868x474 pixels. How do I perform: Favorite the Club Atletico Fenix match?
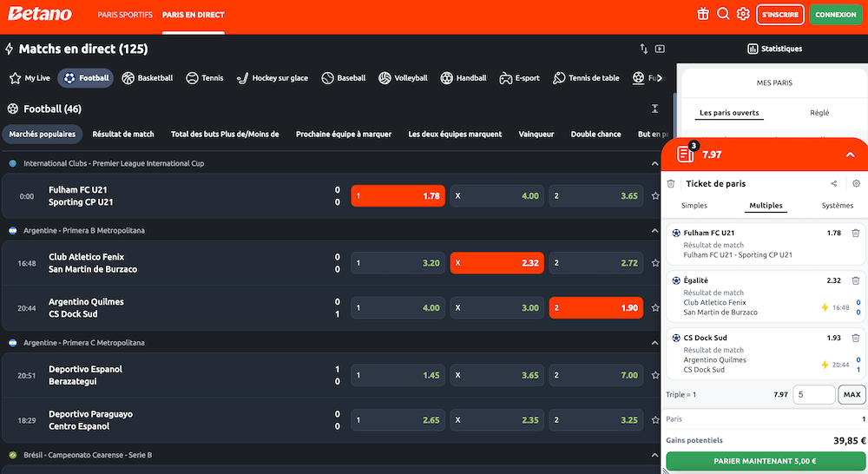(x=655, y=263)
